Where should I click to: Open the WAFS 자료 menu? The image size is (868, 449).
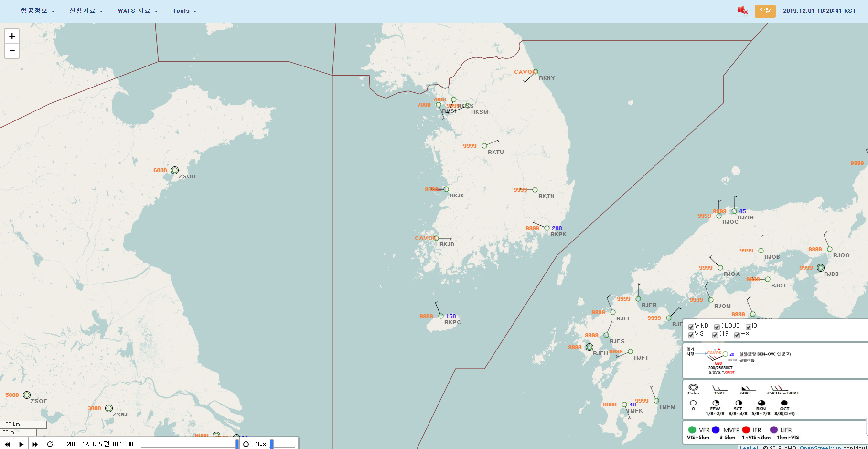pyautogui.click(x=138, y=11)
